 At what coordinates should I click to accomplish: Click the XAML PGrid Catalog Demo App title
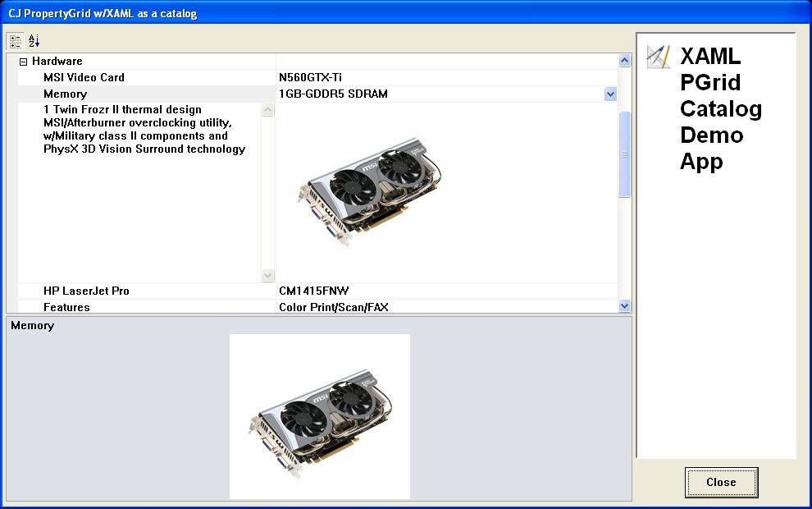pyautogui.click(x=721, y=109)
